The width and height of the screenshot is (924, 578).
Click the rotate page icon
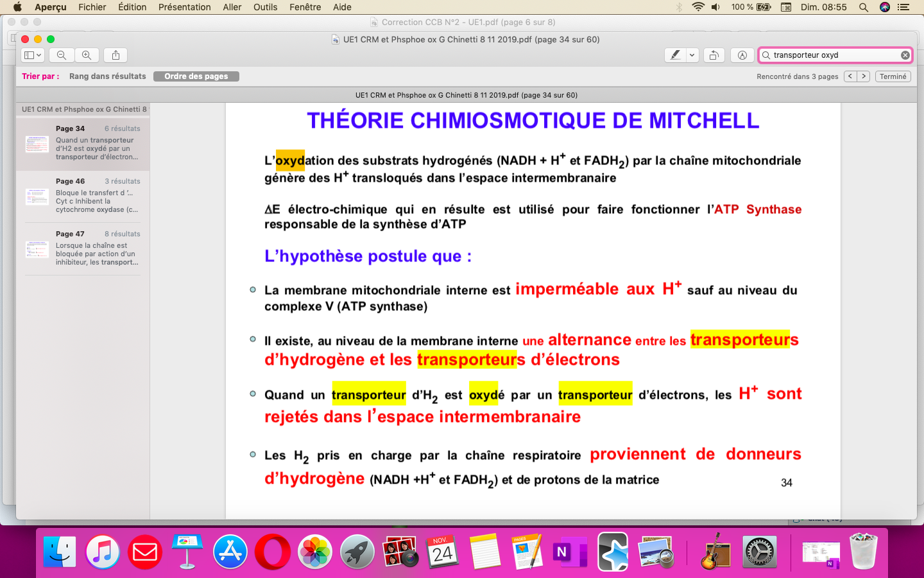point(714,55)
